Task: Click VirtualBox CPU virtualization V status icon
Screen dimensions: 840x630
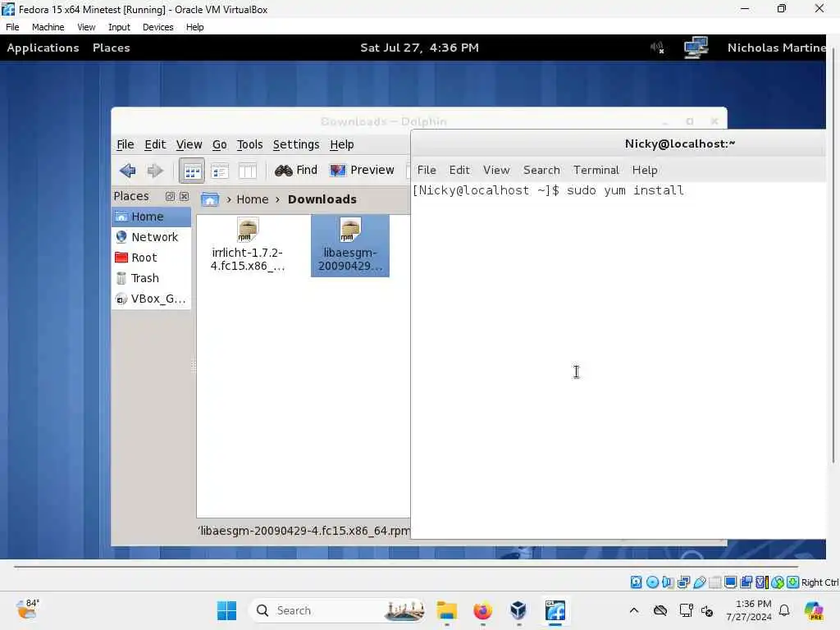Action: point(762,582)
